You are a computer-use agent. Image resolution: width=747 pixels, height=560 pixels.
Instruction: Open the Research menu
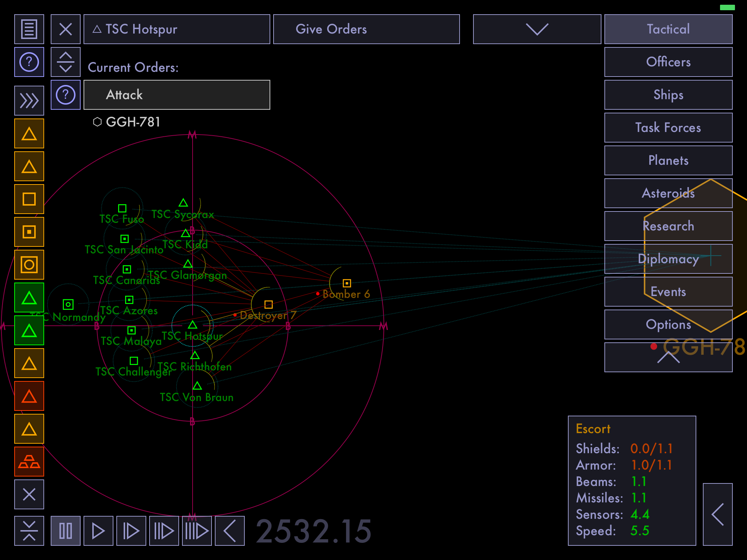click(x=668, y=226)
